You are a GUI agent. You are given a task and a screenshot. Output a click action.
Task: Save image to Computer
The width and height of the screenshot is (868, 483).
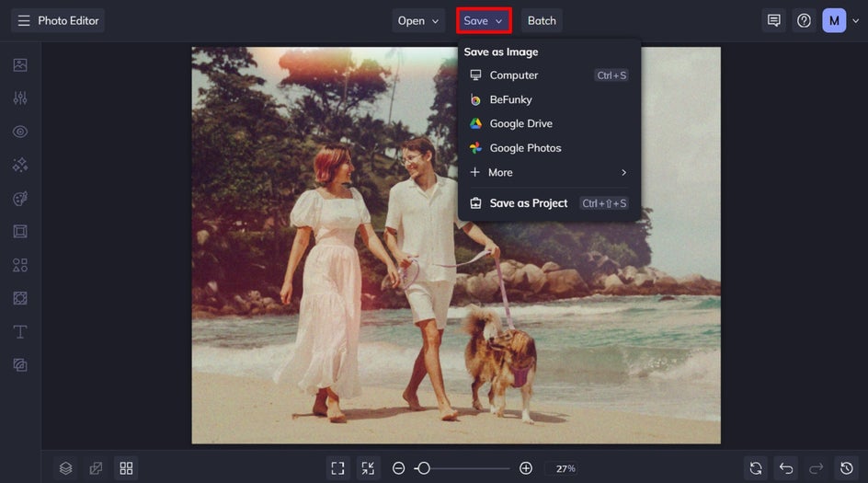(549, 75)
